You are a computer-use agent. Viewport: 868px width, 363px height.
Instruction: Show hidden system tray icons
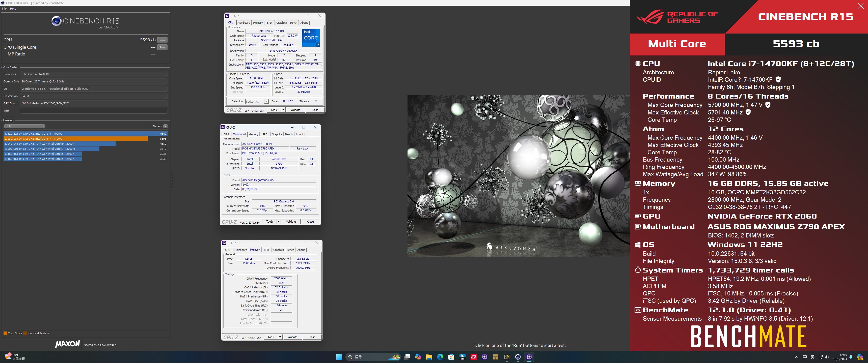(796, 357)
